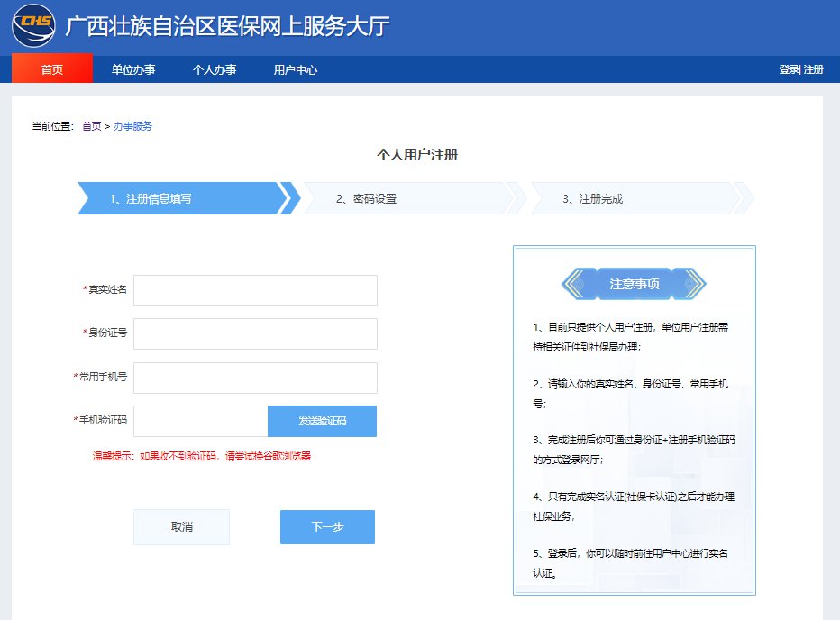Viewport: 840px width, 620px height.
Task: Click the 广西壮族自治区医保网上服务大厅 site title
Action: click(227, 26)
